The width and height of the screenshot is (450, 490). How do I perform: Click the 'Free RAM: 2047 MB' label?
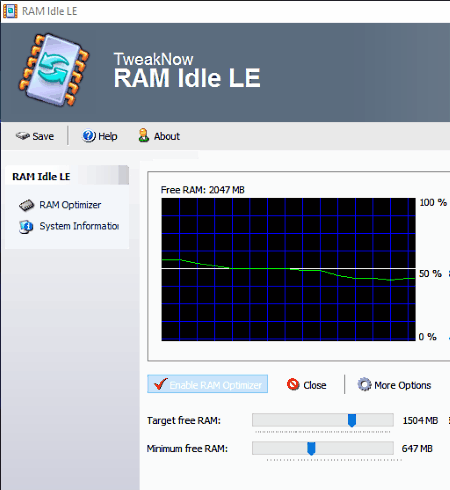pyautogui.click(x=203, y=190)
